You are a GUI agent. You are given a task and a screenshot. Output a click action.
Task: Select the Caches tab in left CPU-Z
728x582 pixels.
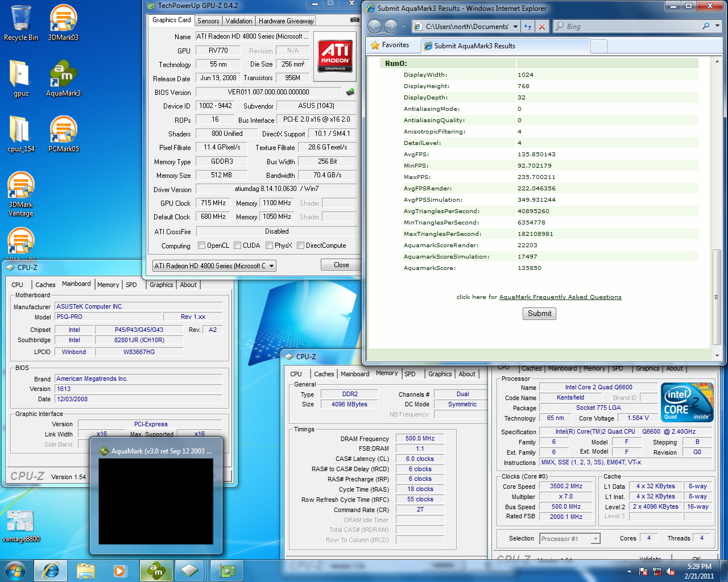point(45,285)
